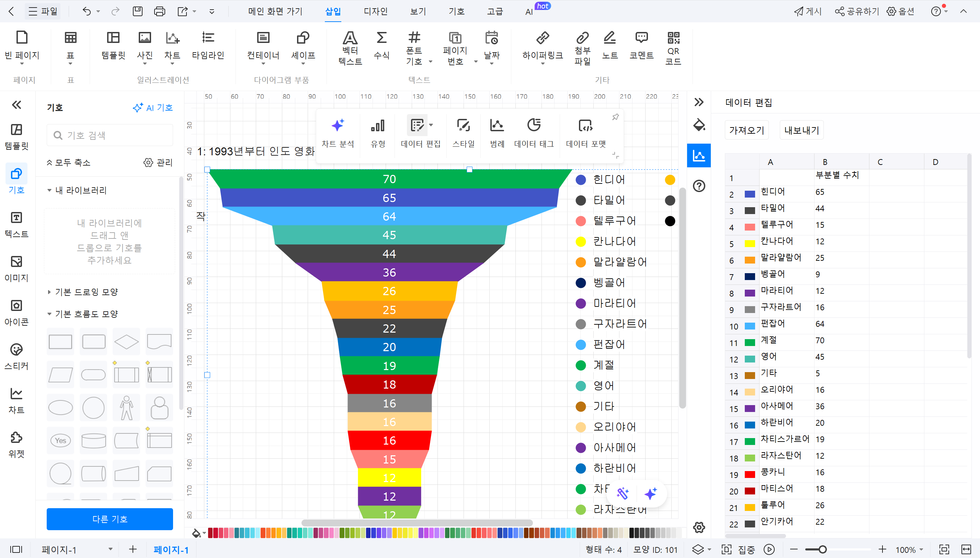Click 내보내기 export button
This screenshot has height=558, width=980.
tap(801, 130)
